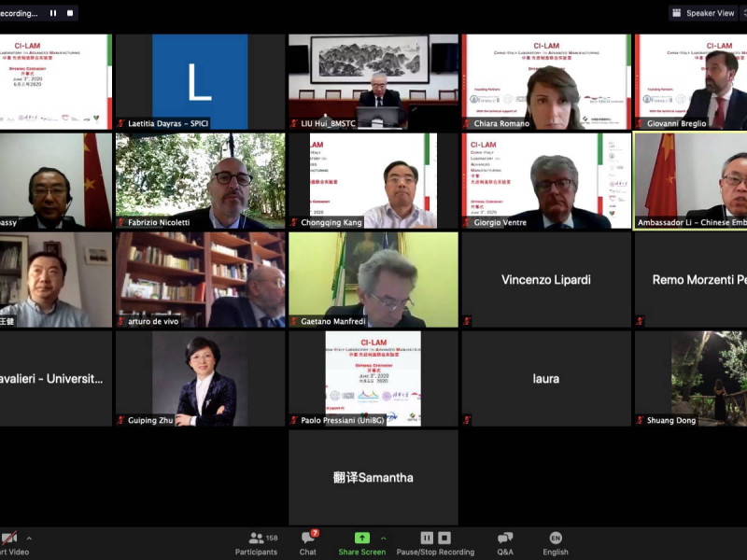Select laura participant tile
The width and height of the screenshot is (747, 560).
coord(546,379)
